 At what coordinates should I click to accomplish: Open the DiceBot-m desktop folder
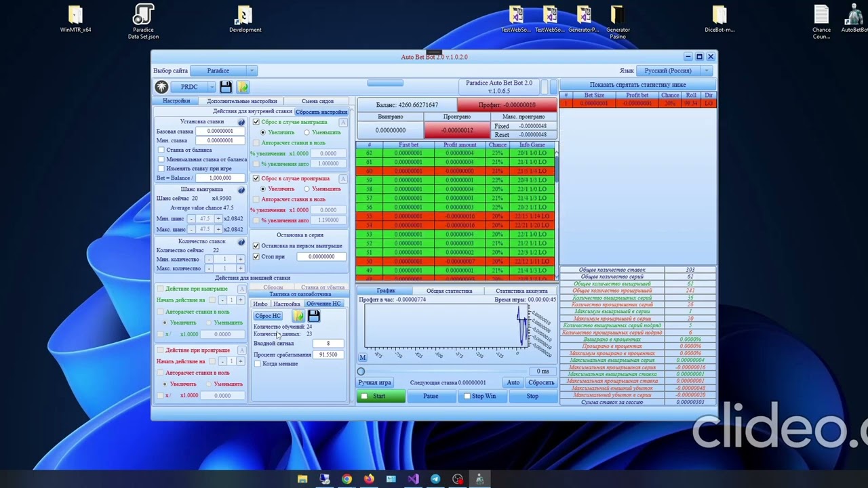[719, 19]
